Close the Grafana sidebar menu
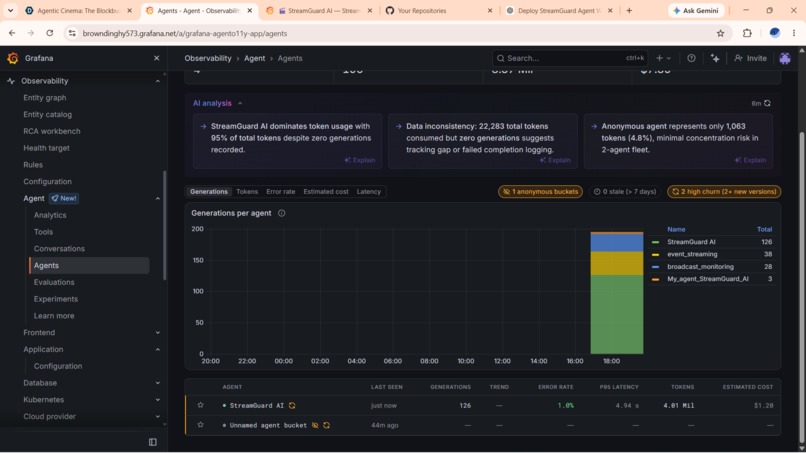This screenshot has width=806, height=453. point(157,58)
